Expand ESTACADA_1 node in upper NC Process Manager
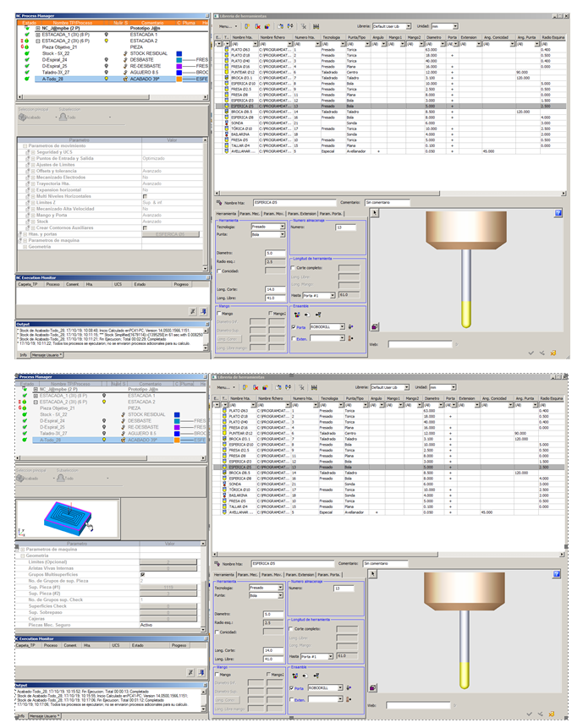This screenshot has width=583, height=728. click(x=38, y=35)
